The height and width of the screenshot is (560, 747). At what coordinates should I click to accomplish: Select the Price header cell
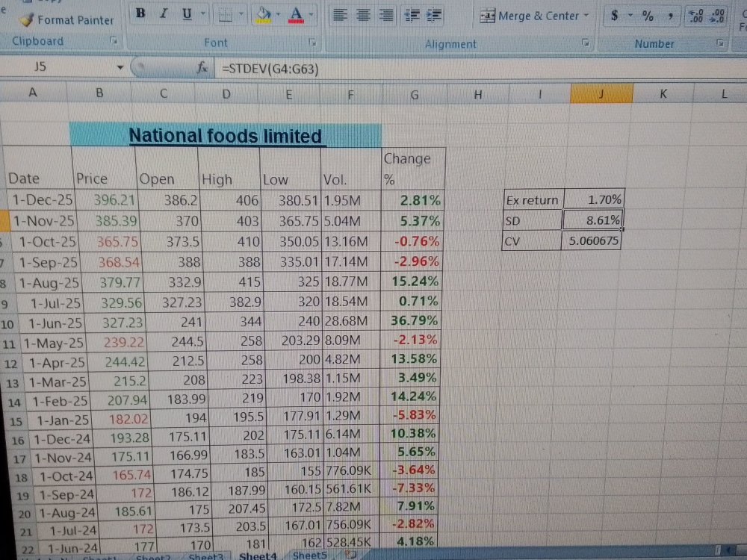click(103, 169)
